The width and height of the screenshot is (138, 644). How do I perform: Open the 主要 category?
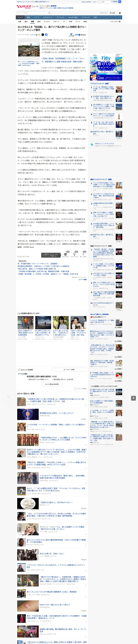click(20, 21)
